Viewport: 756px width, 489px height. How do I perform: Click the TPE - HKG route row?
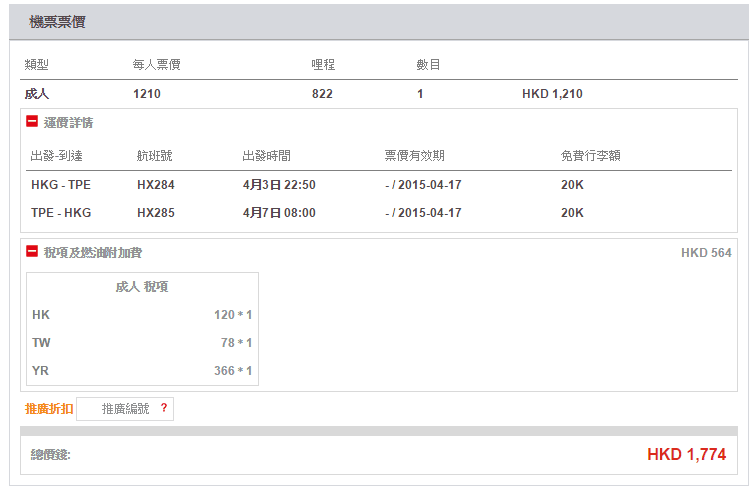click(58, 213)
